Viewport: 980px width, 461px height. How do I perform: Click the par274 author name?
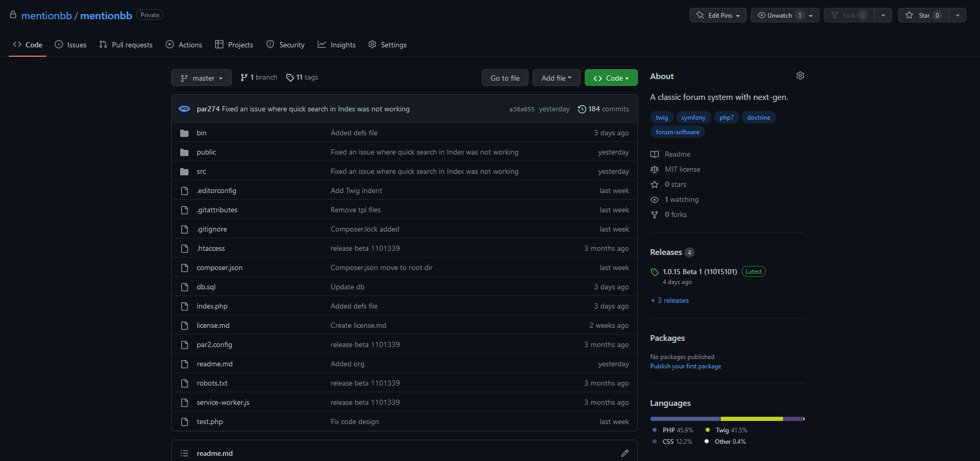coord(208,109)
